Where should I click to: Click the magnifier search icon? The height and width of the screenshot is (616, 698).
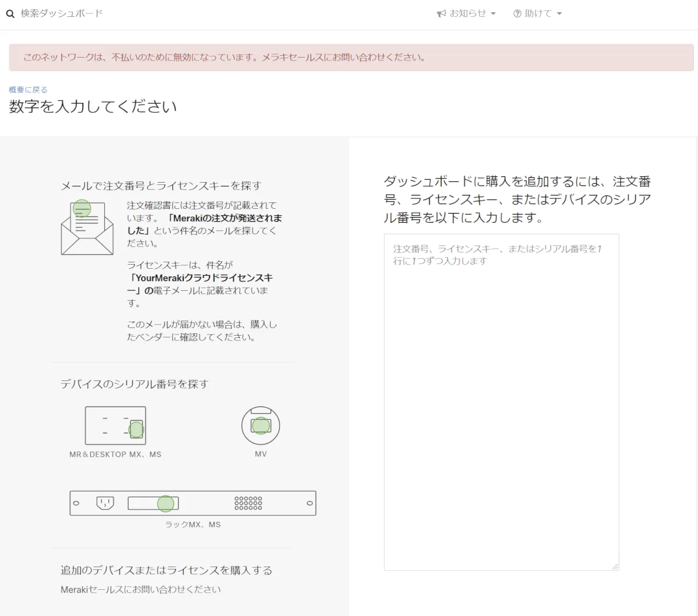coord(10,14)
